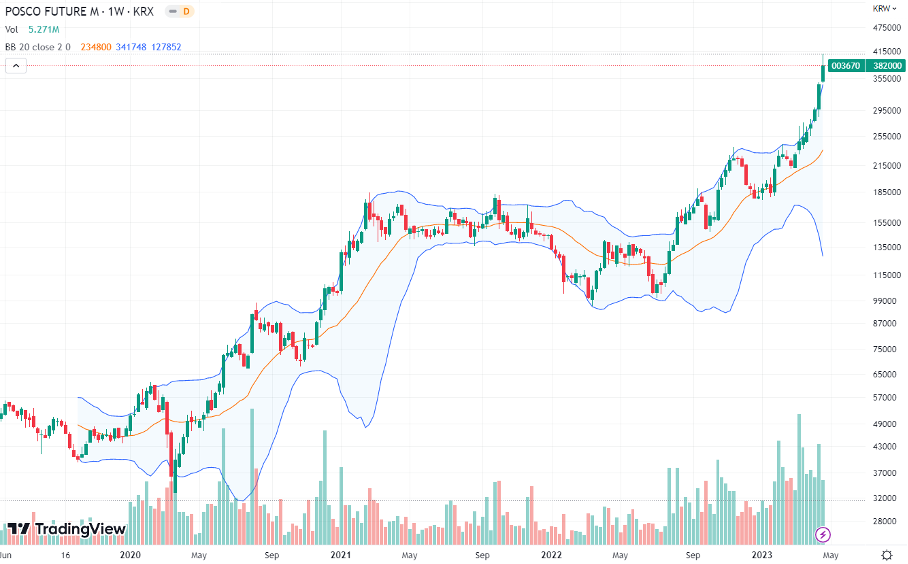Click the purple lightning event icon

(823, 534)
